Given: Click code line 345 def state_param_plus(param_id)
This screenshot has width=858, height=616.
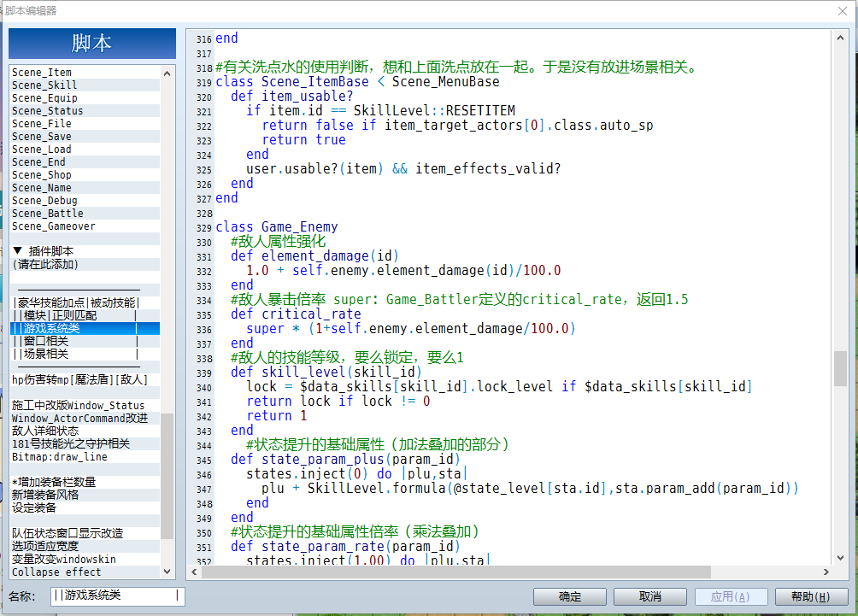Looking at the screenshot, I should pos(345,459).
